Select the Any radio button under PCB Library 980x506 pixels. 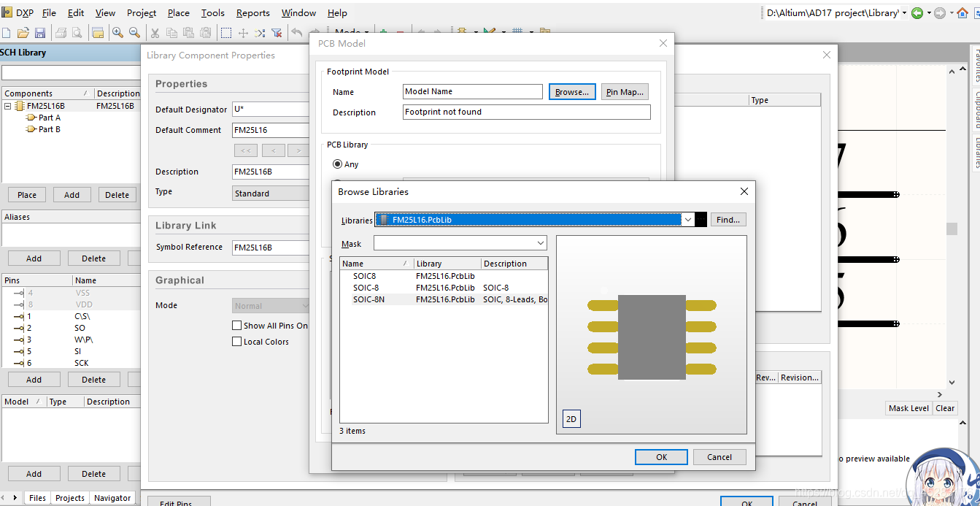[x=337, y=164]
